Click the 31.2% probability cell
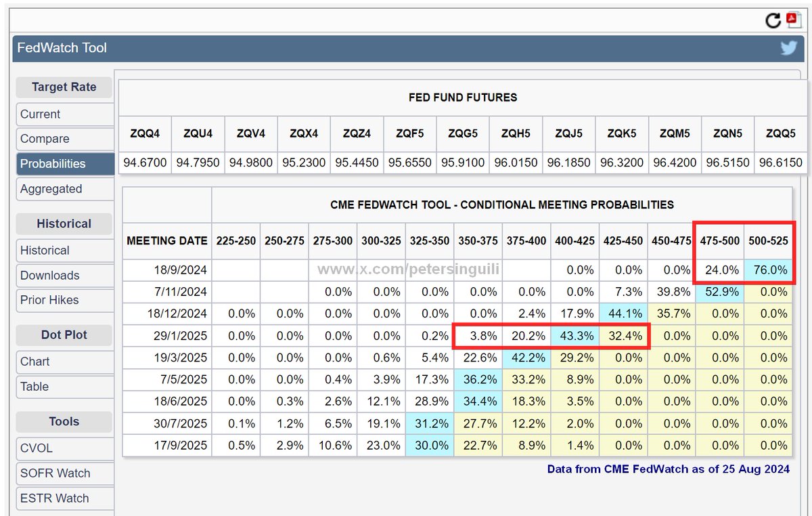Image resolution: width=812 pixels, height=516 pixels. (430, 424)
